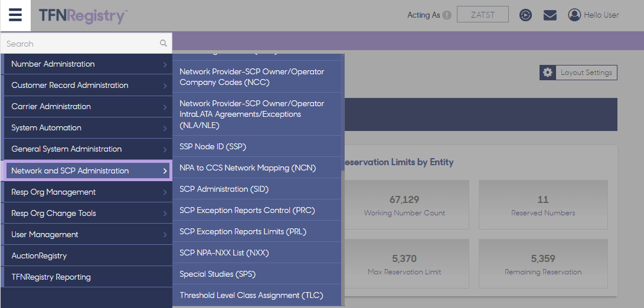The image size is (644, 308).
Task: Open the Resp Org Management menu
Action: tap(88, 192)
